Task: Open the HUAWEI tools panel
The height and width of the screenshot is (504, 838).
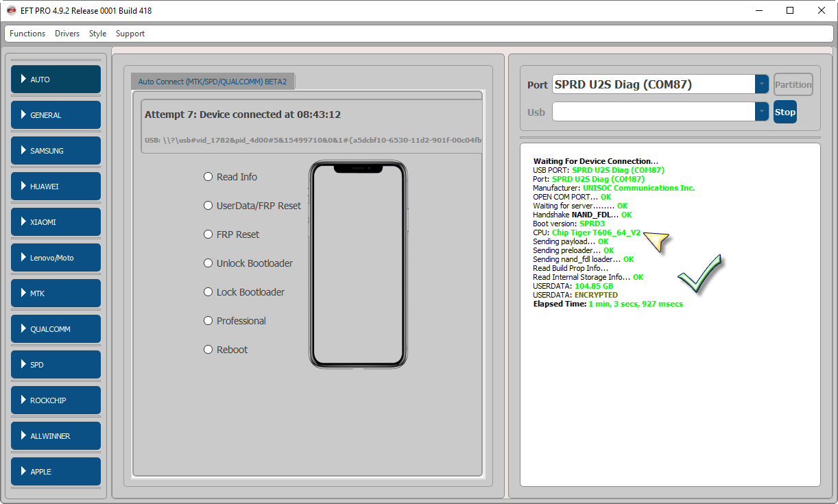Action: tap(55, 186)
